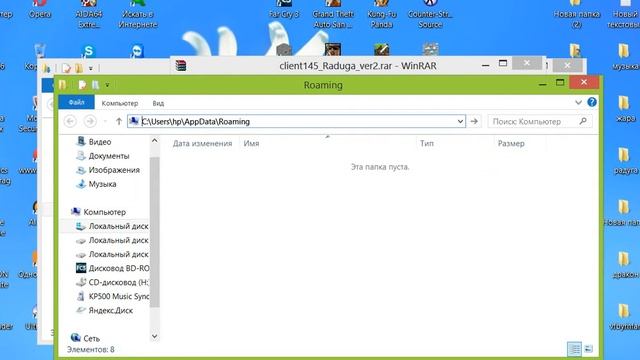Open CD-дисковод (H:) drive
Screen dimensions: 640x360
(x=112, y=282)
